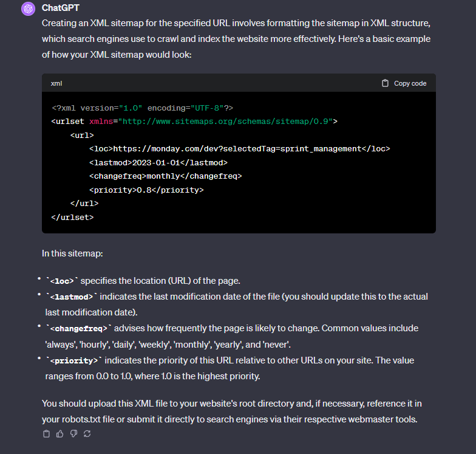Click the 0.8 priority value in code
Image resolution: width=476 pixels, height=454 pixels.
coord(146,190)
